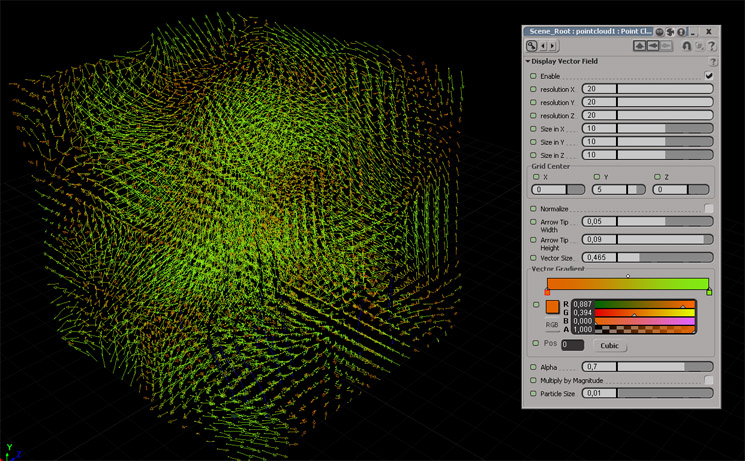Click the lock/key icon in property toolbar
The width and height of the screenshot is (745, 461).
coord(531,46)
